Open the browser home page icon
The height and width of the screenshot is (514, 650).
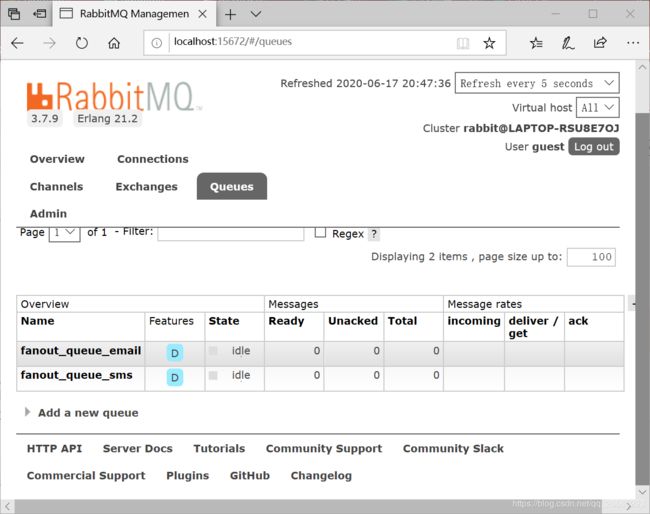pyautogui.click(x=114, y=43)
